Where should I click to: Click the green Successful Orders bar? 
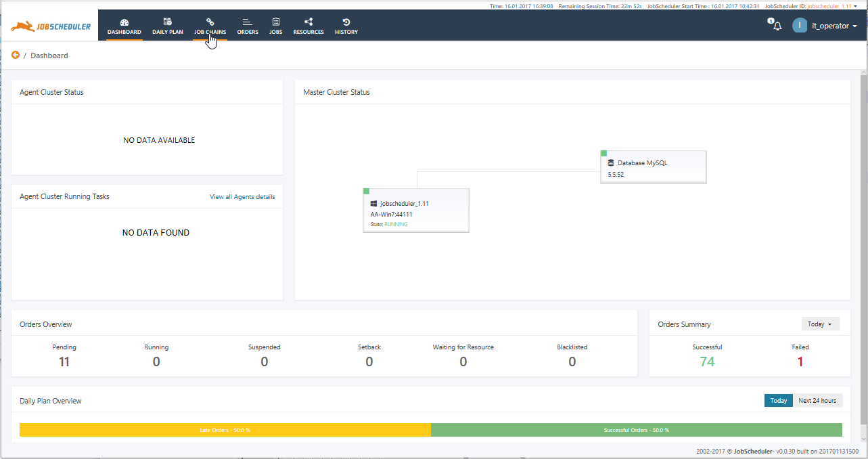point(637,430)
